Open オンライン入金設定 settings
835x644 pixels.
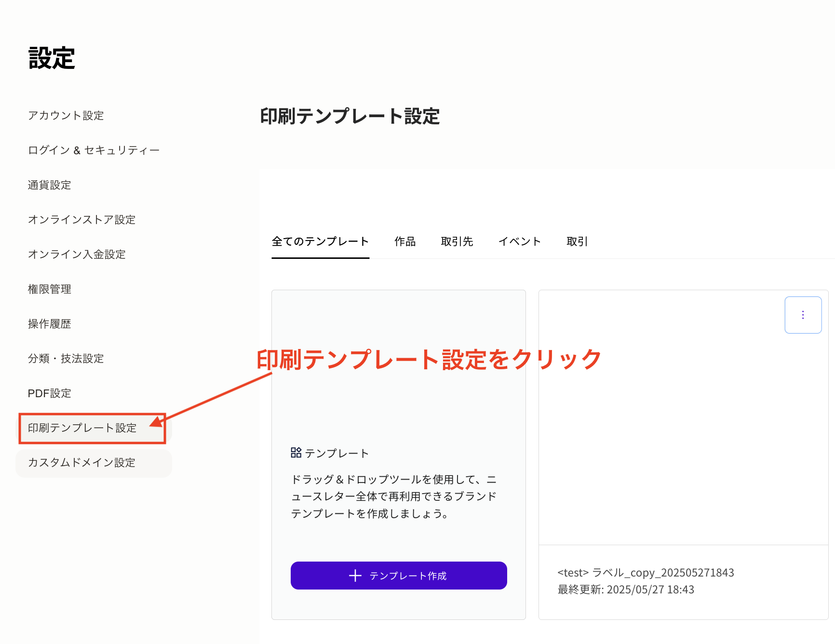coord(76,254)
